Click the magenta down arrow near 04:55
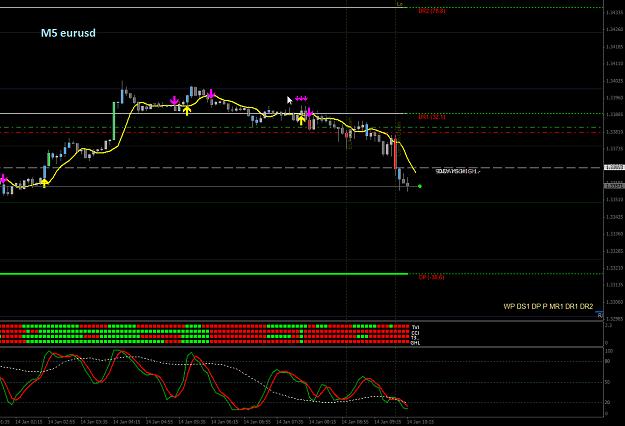 tap(174, 100)
